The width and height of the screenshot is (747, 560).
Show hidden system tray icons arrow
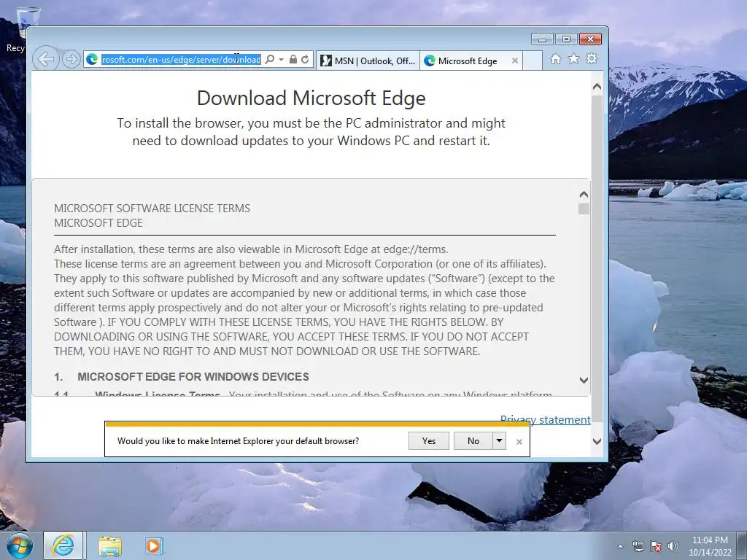(620, 546)
